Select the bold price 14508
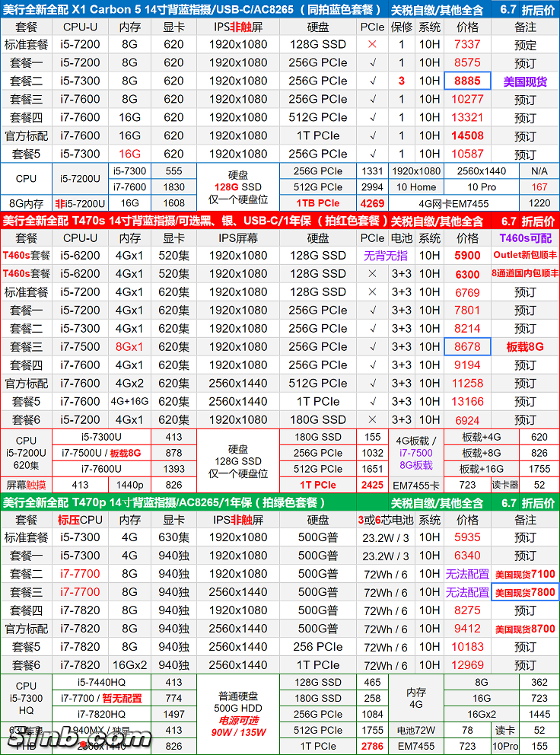The width and height of the screenshot is (560, 755). [x=467, y=135]
